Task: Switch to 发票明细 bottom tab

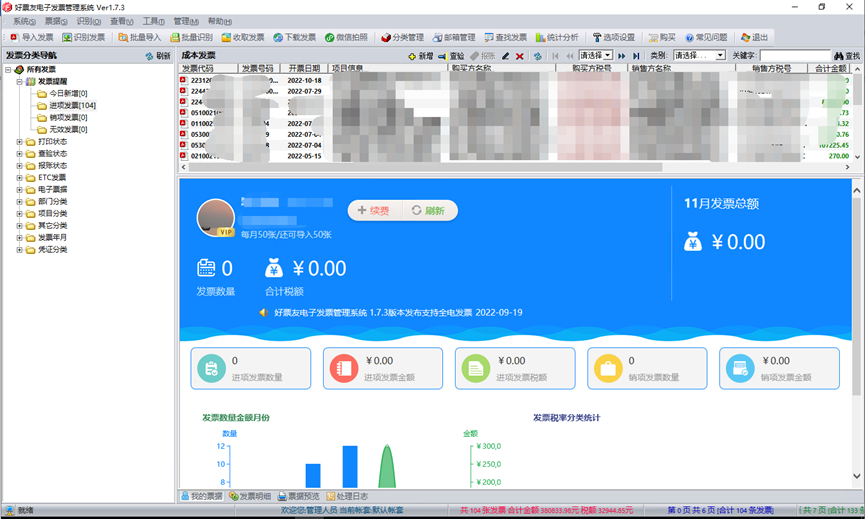Action: 250,496
